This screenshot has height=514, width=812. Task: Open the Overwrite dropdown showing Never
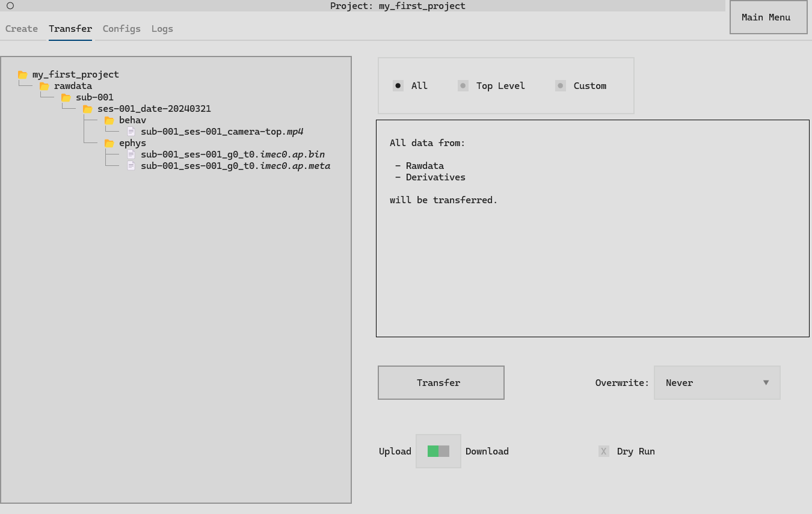tap(717, 383)
